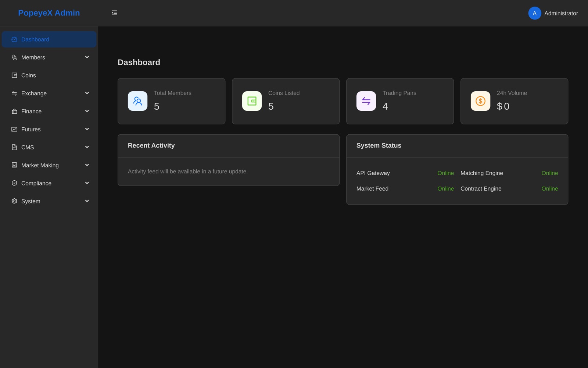Expand the Members submenu chevron
The image size is (588, 368).
(x=87, y=57)
